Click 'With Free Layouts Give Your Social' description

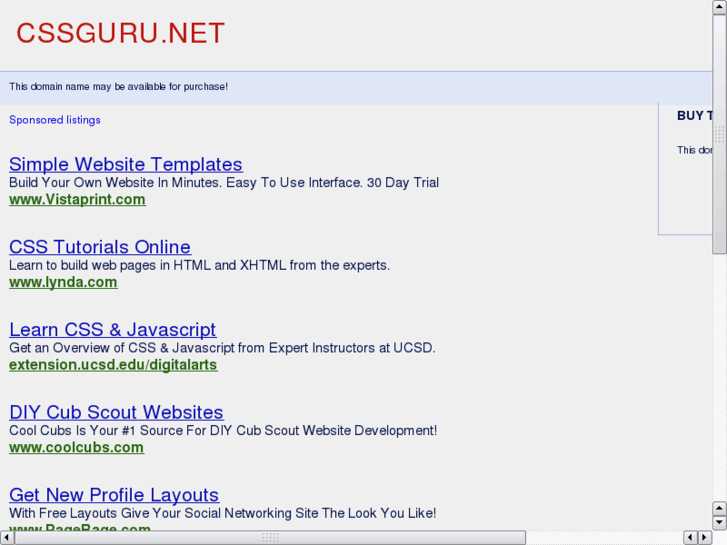(223, 513)
